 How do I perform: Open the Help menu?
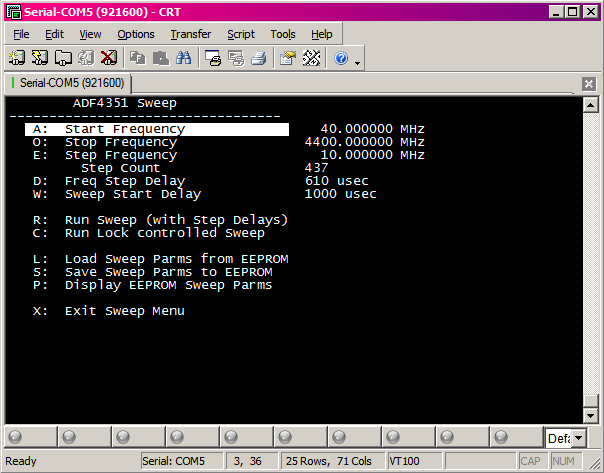point(322,34)
